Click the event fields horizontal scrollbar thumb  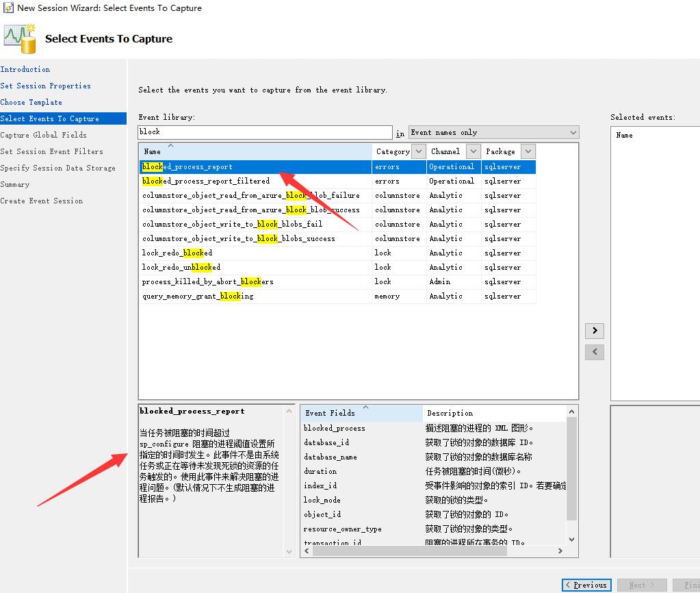410,551
